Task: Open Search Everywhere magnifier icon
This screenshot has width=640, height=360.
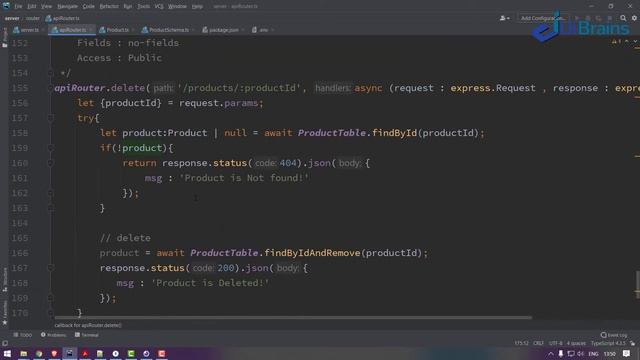Action: point(623,18)
